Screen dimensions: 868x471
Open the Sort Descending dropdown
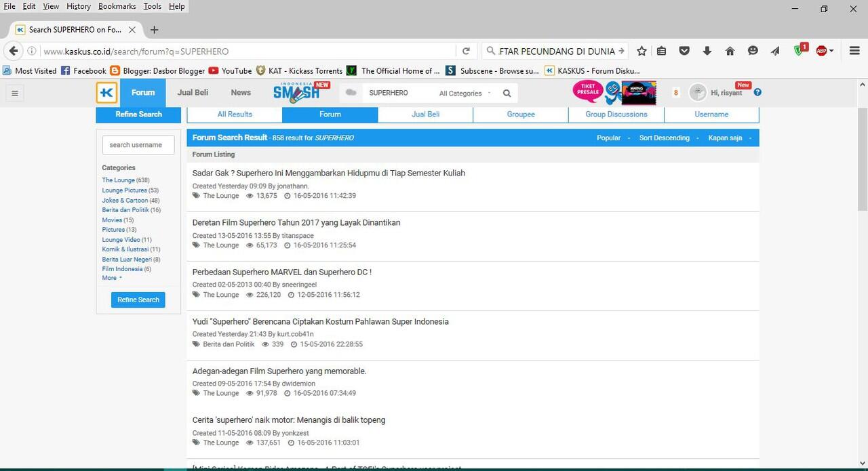click(668, 138)
